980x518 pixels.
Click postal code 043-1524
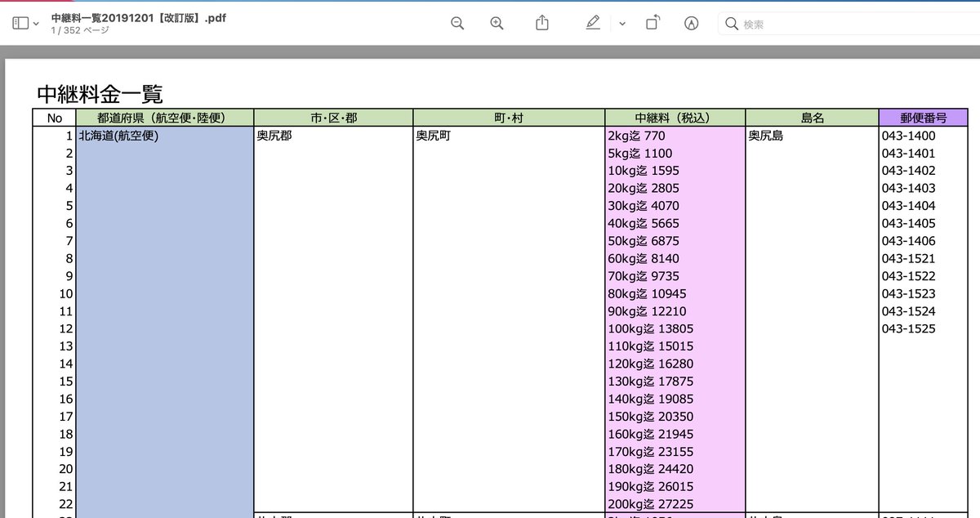(909, 311)
